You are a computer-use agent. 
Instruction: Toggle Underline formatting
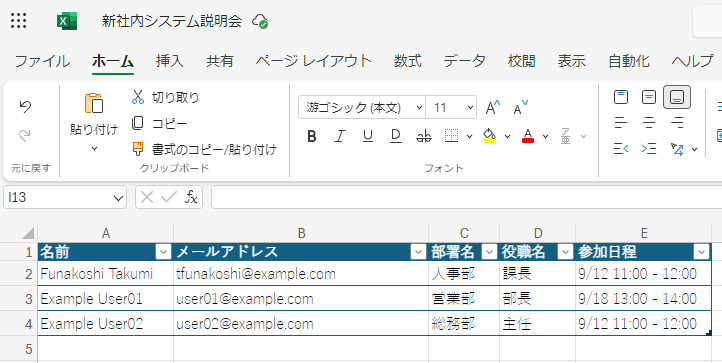pos(367,136)
